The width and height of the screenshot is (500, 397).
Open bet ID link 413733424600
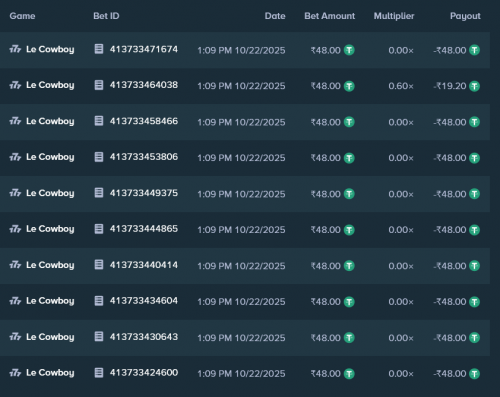click(144, 372)
